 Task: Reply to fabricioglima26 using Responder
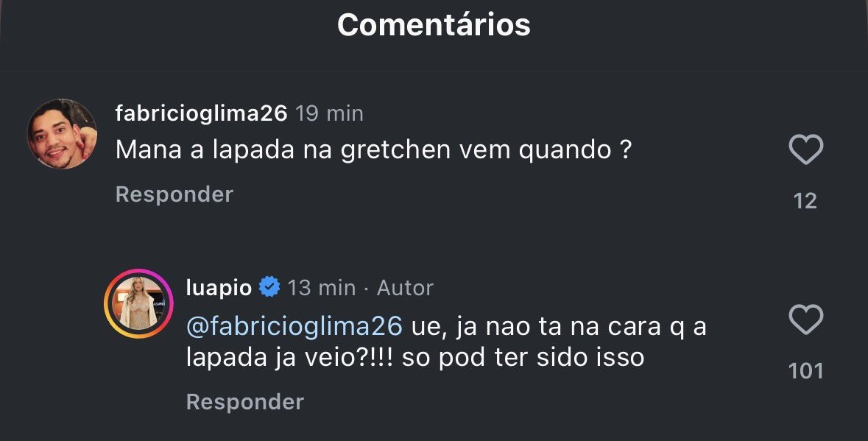[174, 194]
